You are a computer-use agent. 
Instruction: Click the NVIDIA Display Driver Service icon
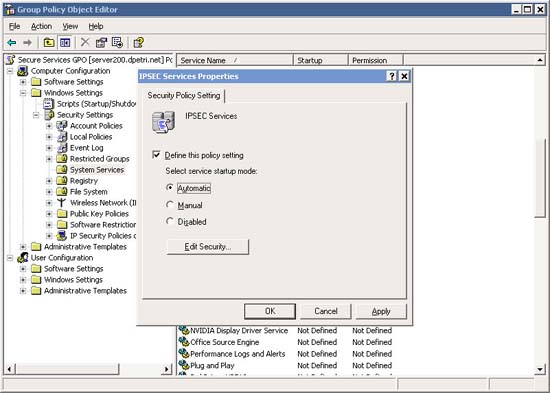coord(183,331)
